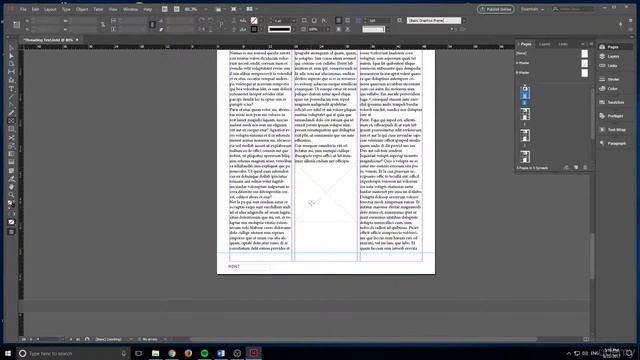Open the Basic Graphics Frame object style dropdown
The width and height of the screenshot is (640, 360).
click(464, 20)
